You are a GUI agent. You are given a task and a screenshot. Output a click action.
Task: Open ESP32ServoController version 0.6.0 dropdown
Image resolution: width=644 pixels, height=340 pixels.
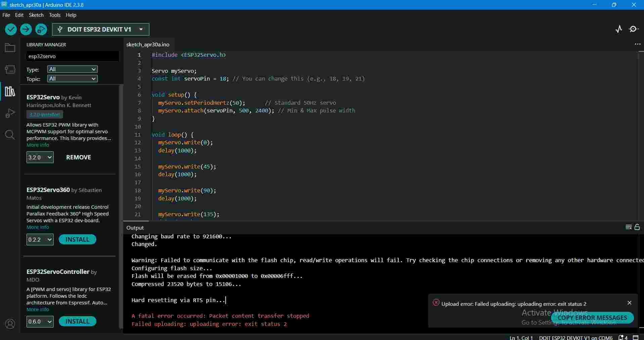(40, 321)
